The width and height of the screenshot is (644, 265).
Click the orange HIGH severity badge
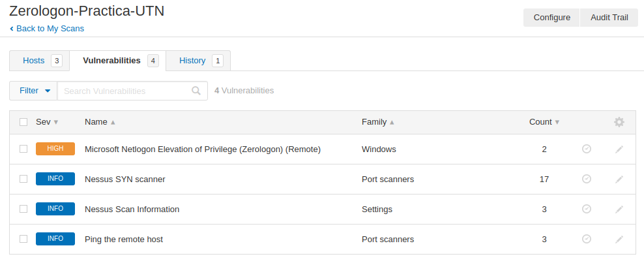(x=55, y=149)
